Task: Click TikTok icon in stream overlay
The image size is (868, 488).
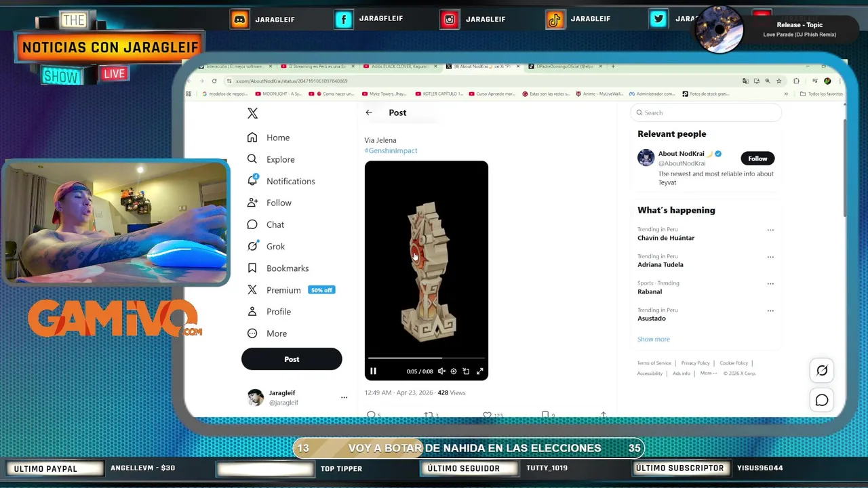Action: [x=555, y=20]
